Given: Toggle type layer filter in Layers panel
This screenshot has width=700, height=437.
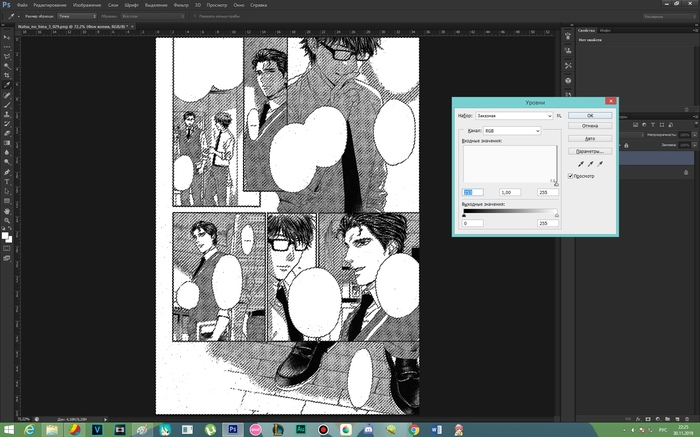Looking at the screenshot, I should [653, 125].
